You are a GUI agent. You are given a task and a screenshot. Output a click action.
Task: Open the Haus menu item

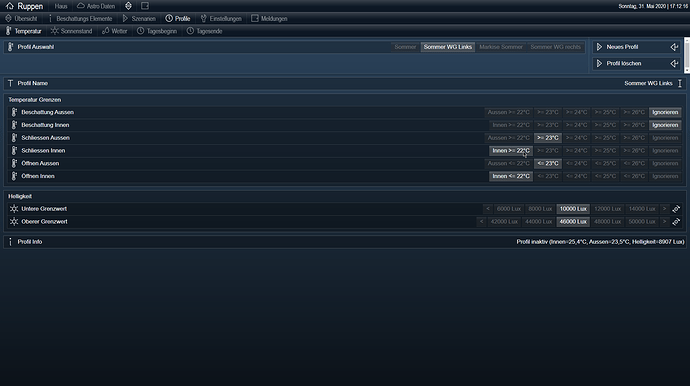tap(61, 6)
